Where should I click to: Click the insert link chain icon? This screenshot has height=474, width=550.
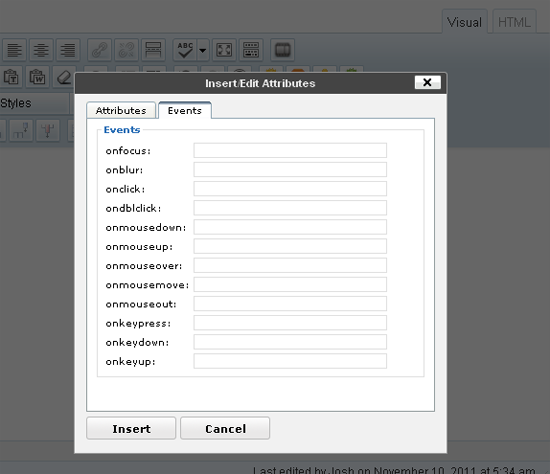(100, 49)
